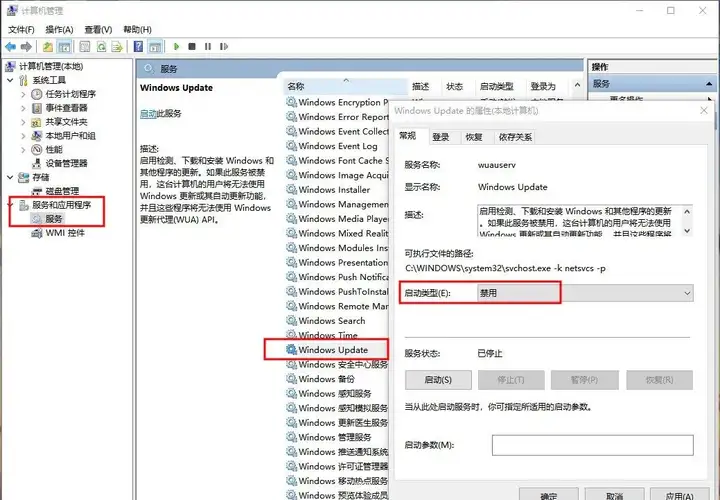Screen dimensions: 720x500
Task: Switch to the 依存关系 tab
Action: tap(515, 137)
